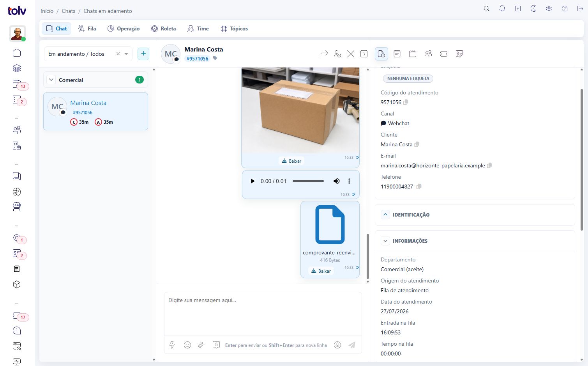Attach a file with paperclip icon
This screenshot has width=588, height=366.
click(x=201, y=345)
